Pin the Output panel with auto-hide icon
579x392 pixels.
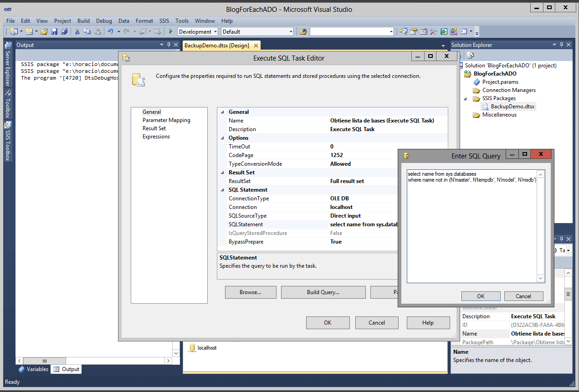point(169,45)
